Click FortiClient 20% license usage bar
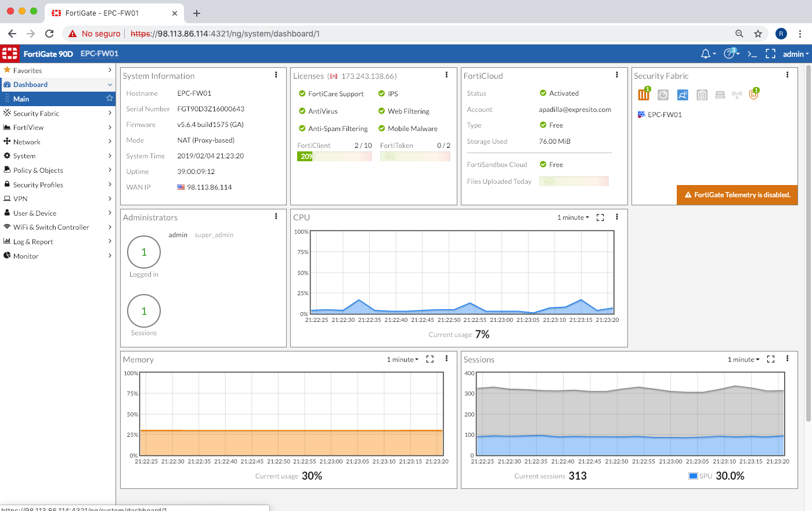This screenshot has width=812, height=511. coord(334,156)
